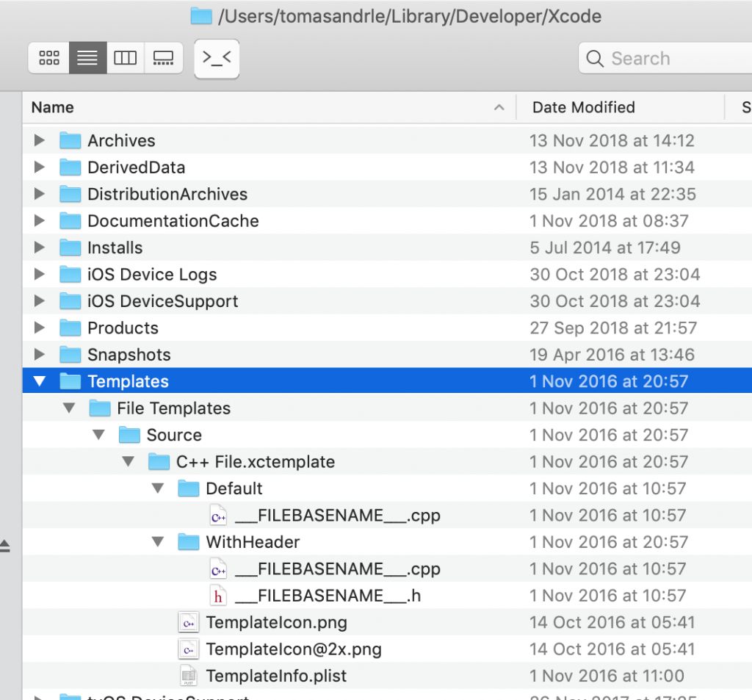Switch to list view mode
Viewport: 752px width, 700px height.
(88, 58)
